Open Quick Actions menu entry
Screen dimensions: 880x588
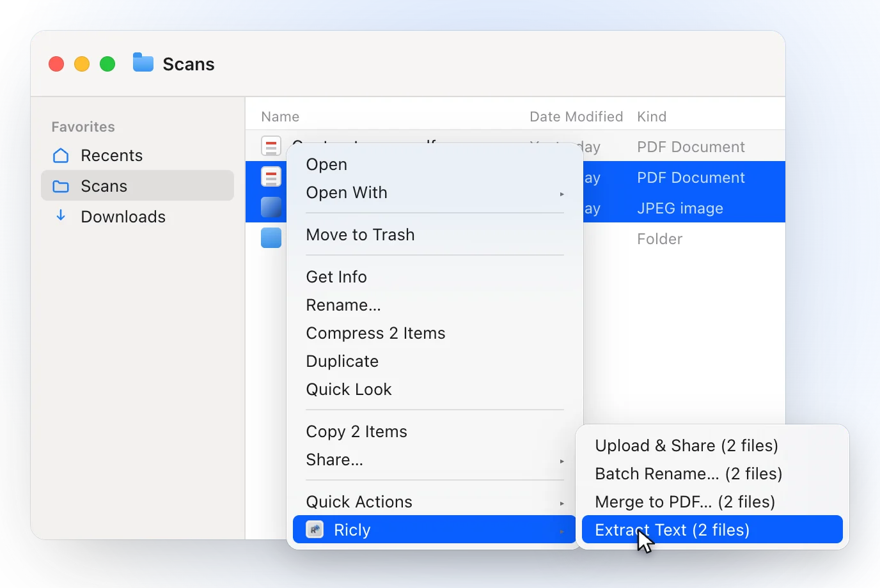(x=435, y=502)
